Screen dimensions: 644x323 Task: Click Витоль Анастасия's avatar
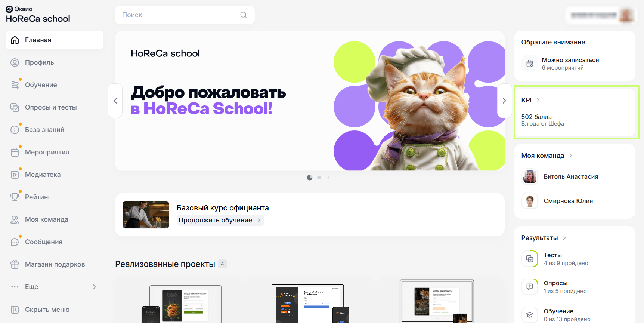tap(530, 176)
